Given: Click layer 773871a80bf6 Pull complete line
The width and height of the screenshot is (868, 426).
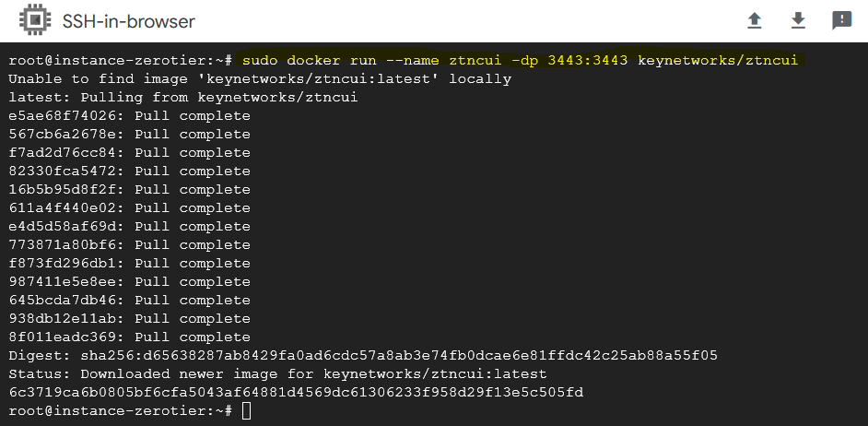Looking at the screenshot, I should click(x=130, y=245).
